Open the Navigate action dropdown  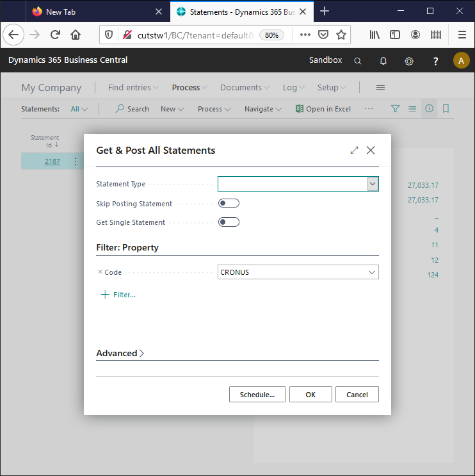[x=263, y=109]
